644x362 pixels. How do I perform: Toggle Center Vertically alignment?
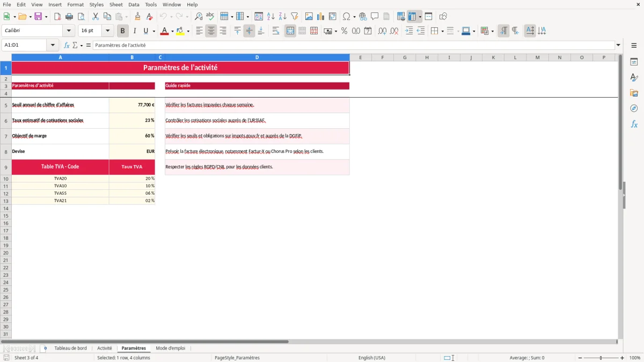coord(249,31)
